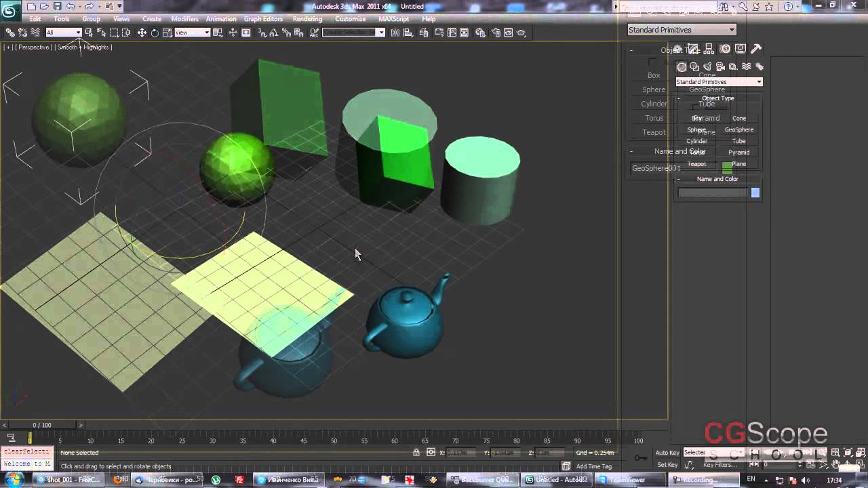Open the Utilities panel hammer icon
This screenshot has height=488, width=868.
756,49
